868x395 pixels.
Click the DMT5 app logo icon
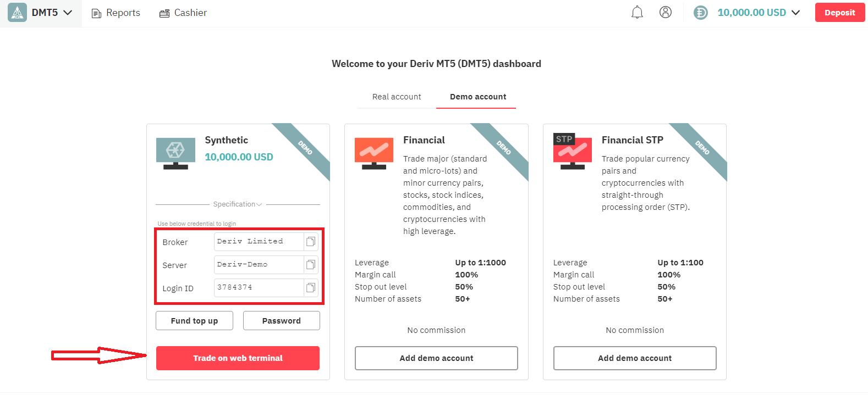[x=17, y=12]
